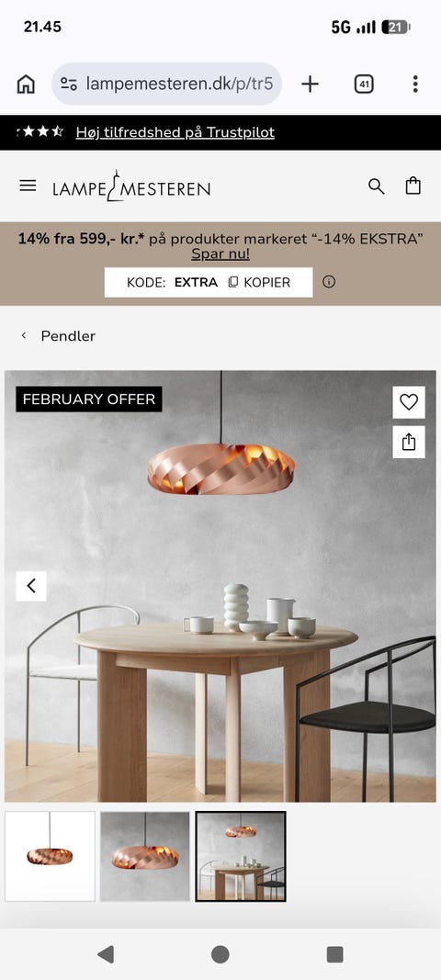Go to the Lampemesteren logo homepage
This screenshot has height=980, width=441.
point(131,186)
